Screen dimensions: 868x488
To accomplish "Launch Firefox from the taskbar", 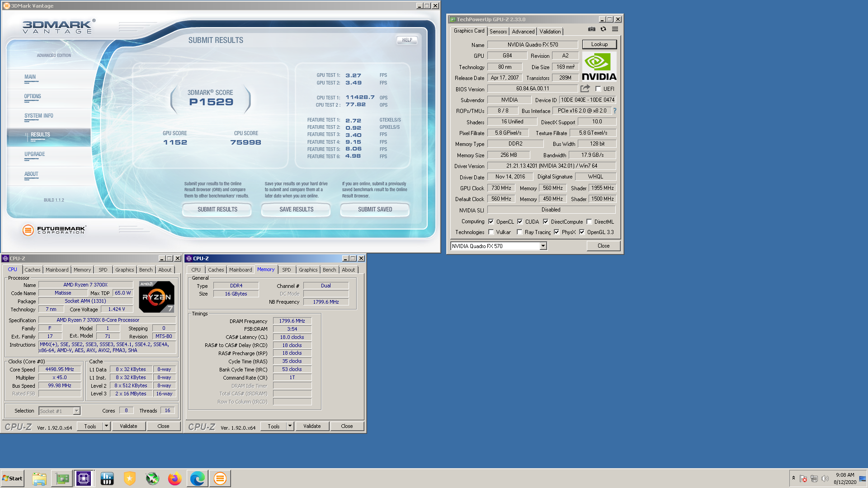I will (175, 479).
